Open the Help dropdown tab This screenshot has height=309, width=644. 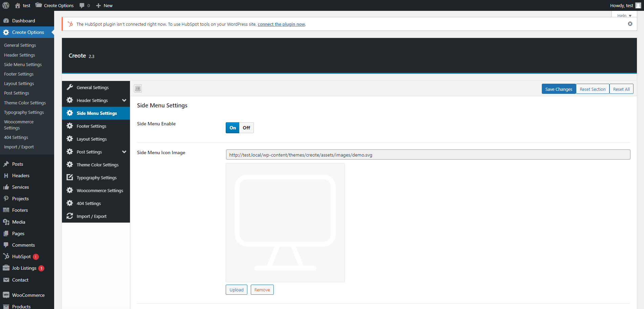pyautogui.click(x=624, y=15)
